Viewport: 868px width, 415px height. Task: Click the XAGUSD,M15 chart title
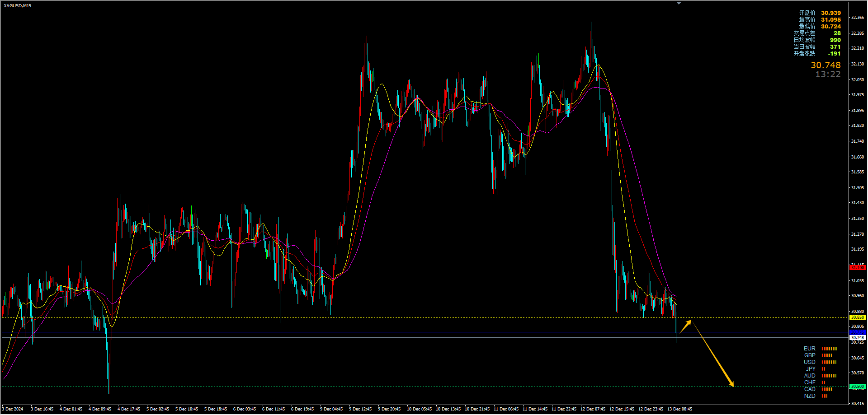[x=18, y=5]
